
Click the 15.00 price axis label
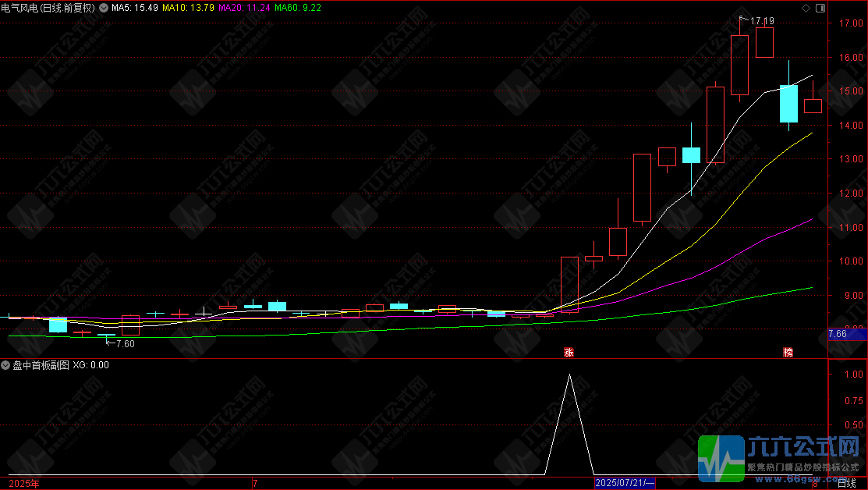pyautogui.click(x=851, y=91)
